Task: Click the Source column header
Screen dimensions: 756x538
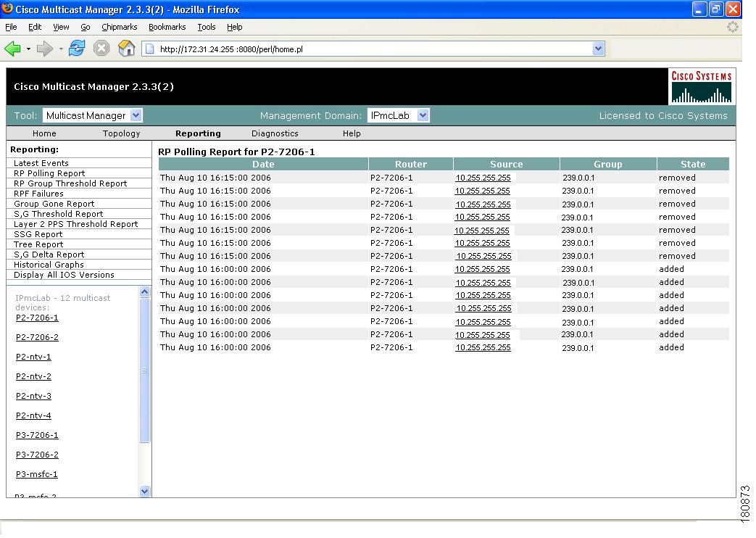Action: click(x=506, y=164)
